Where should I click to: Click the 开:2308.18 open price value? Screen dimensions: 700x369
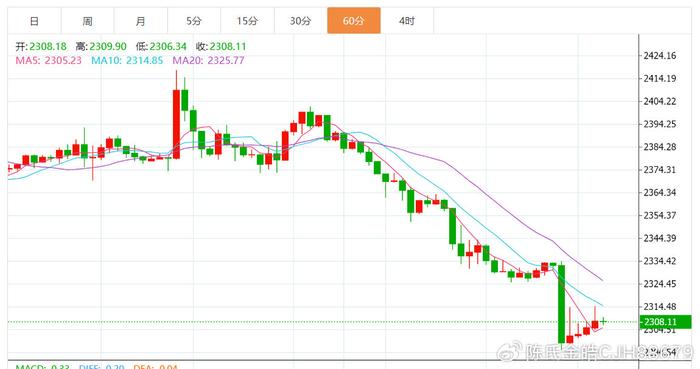(x=41, y=46)
